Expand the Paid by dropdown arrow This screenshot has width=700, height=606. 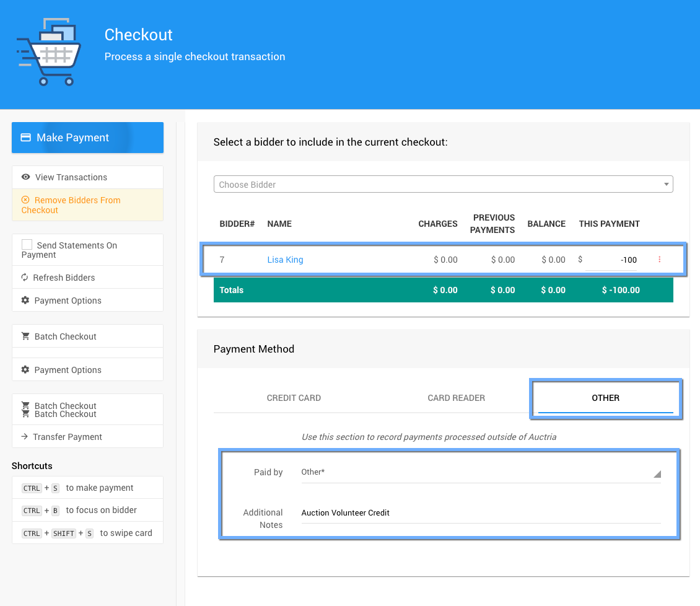coord(657,474)
